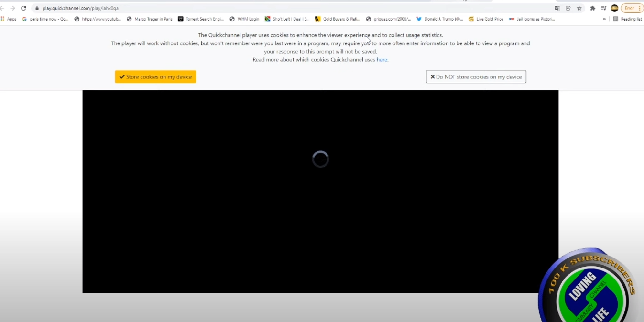This screenshot has height=322, width=644.
Task: Open the Chrome profile avatar
Action: click(x=614, y=8)
